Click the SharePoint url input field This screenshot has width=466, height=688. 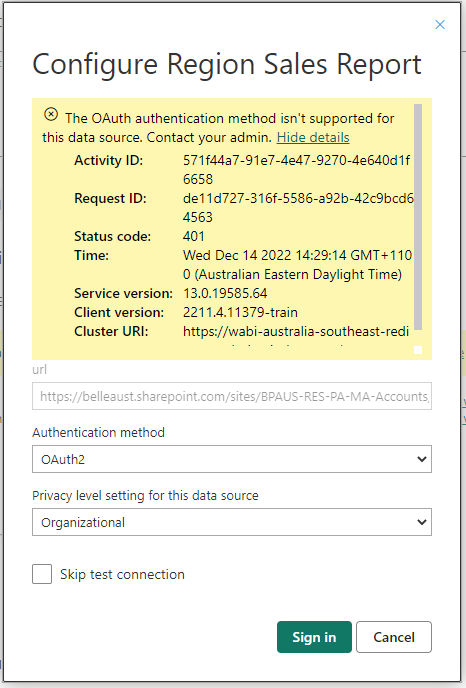[x=232, y=396]
